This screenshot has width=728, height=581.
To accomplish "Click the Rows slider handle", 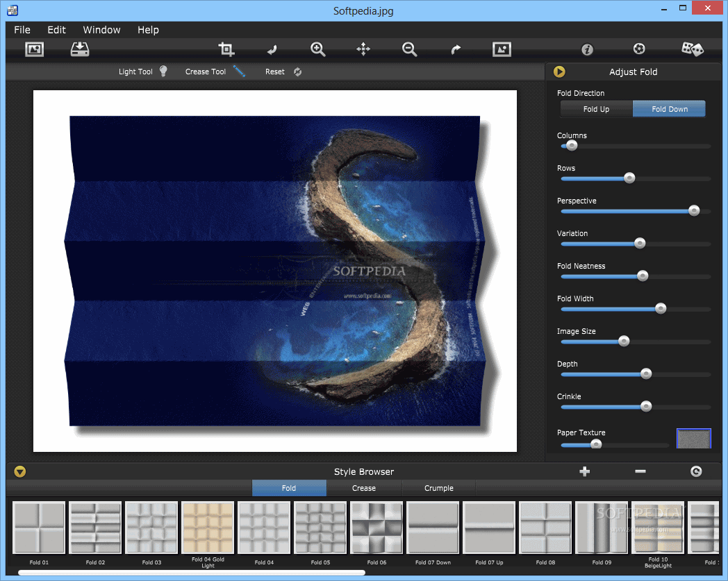I will coord(629,178).
